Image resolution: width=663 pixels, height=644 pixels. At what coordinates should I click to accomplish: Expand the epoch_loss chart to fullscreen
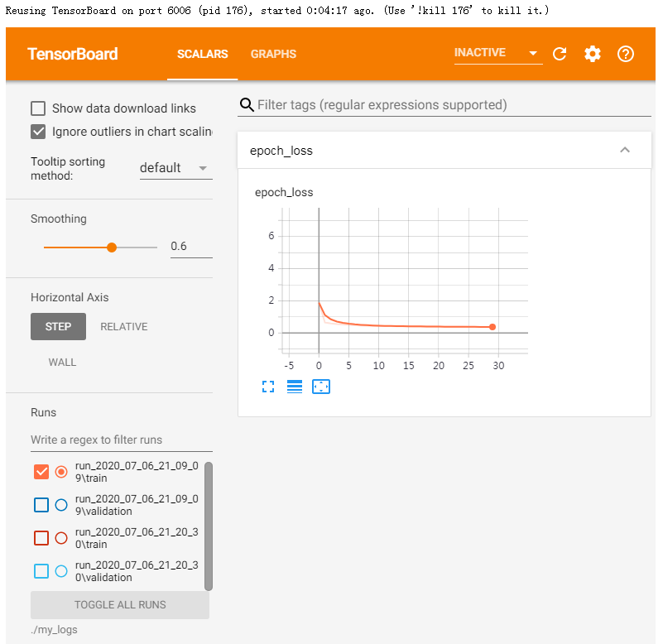(267, 387)
